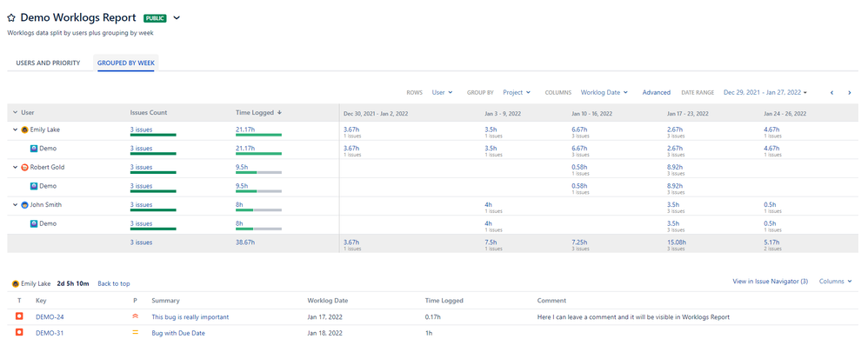Open Emily Lake's 21.17h time logged
The width and height of the screenshot is (868, 339).
point(245,130)
